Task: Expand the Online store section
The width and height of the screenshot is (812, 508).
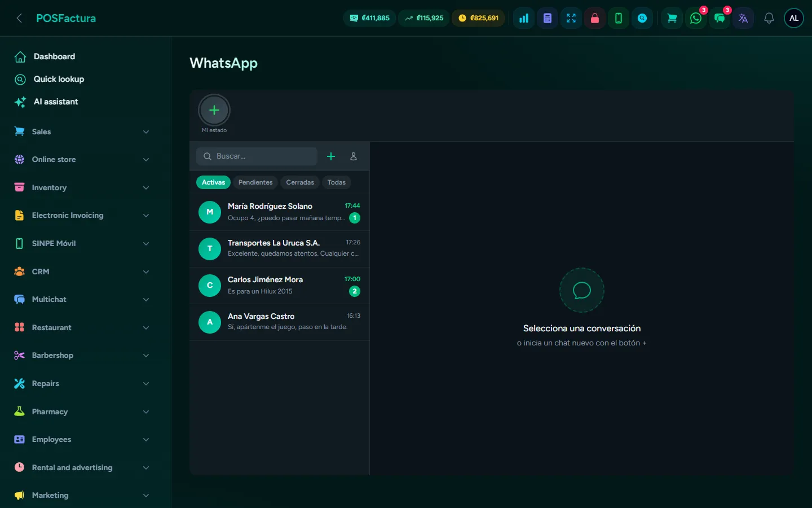Action: tap(82, 160)
